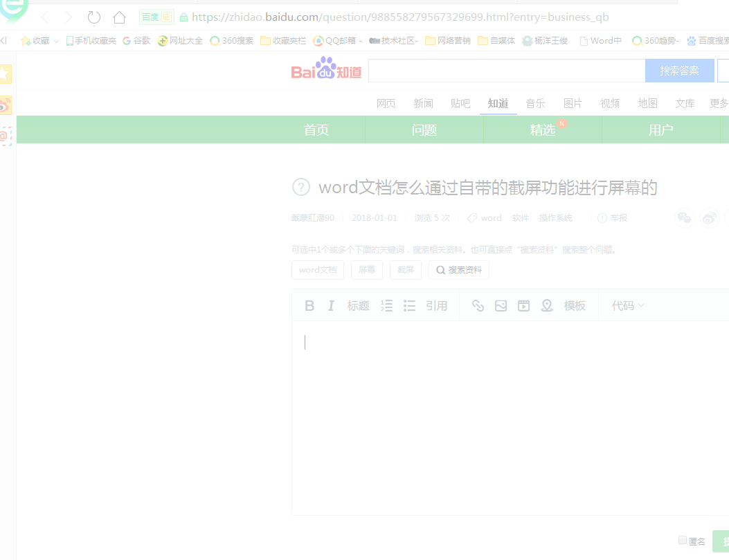Viewport: 729px width, 560px height.
Task: Click the green lock security icon
Action: click(183, 18)
